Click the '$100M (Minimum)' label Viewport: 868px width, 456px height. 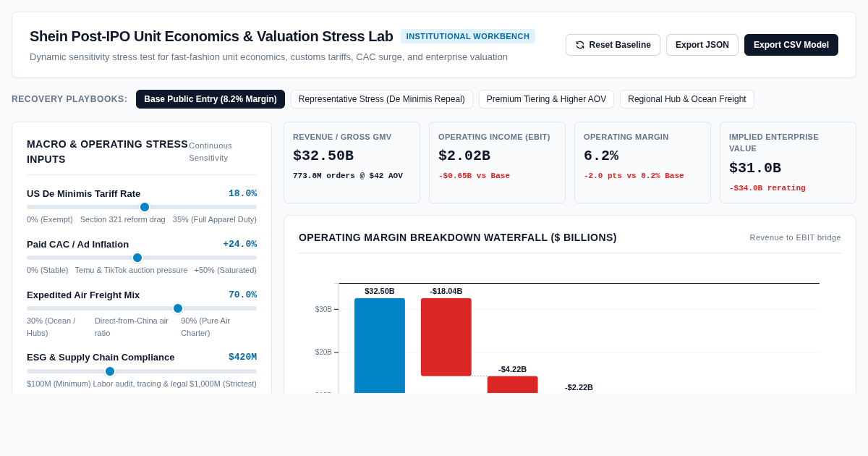click(59, 384)
